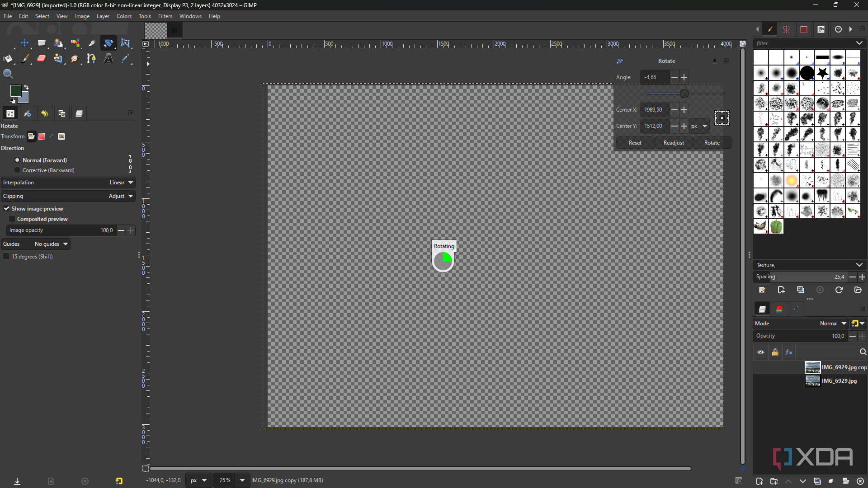Screen dimensions: 868x488
Task: Select the IMG_6929.jpg copy layer
Action: pyautogui.click(x=835, y=367)
